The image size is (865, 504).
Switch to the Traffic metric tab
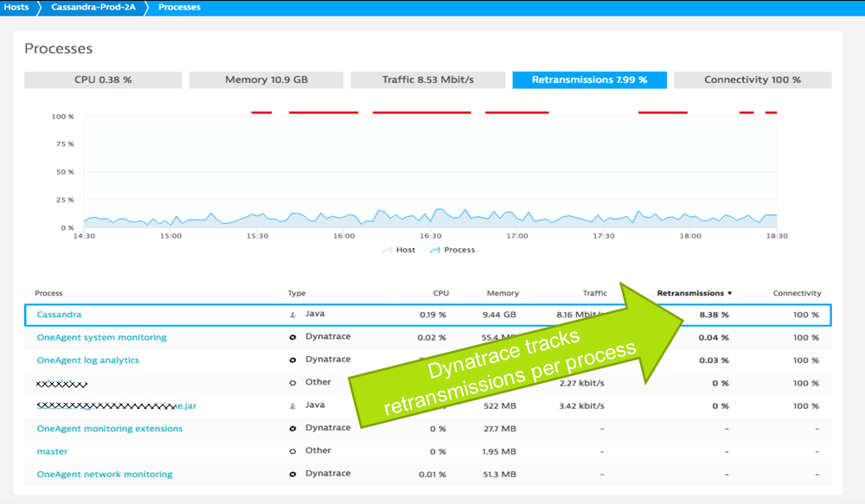click(x=427, y=80)
